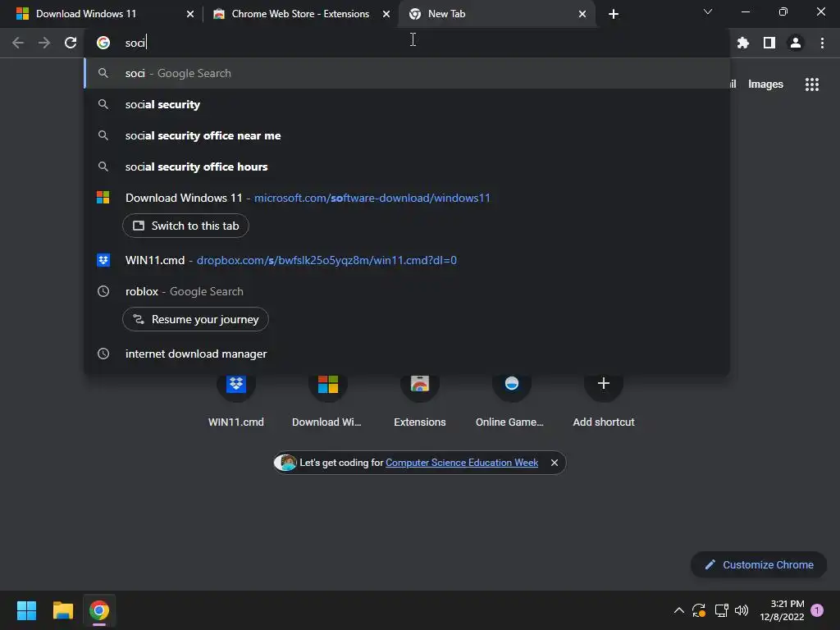Click the reload page icon

pos(71,43)
